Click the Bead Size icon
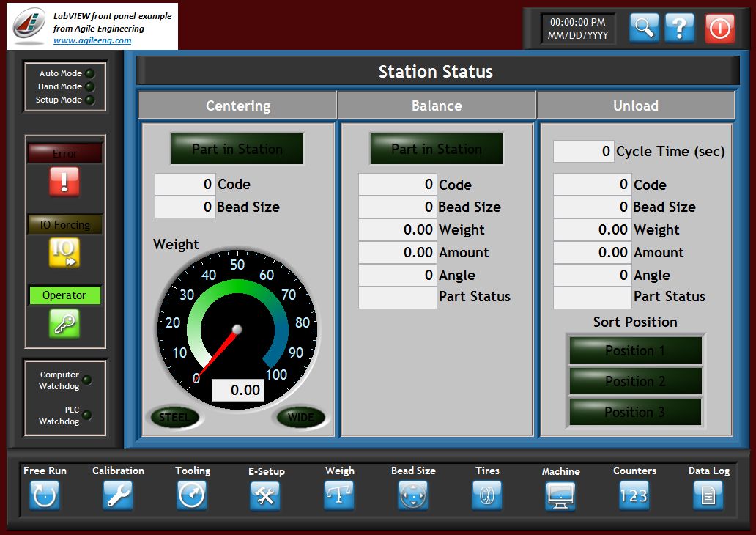 pyautogui.click(x=413, y=496)
